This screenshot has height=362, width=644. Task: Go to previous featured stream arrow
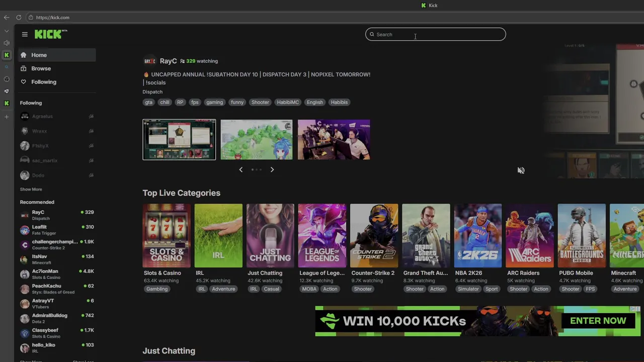pos(240,169)
